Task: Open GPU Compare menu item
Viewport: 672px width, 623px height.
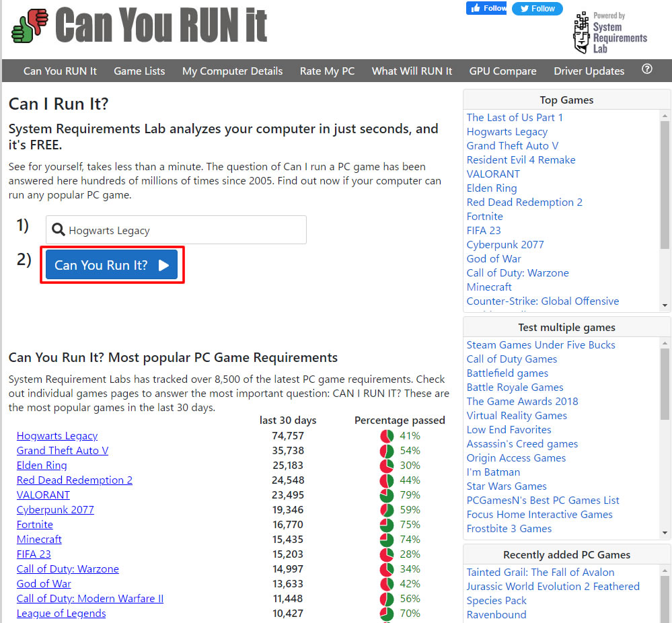Action: click(x=502, y=71)
